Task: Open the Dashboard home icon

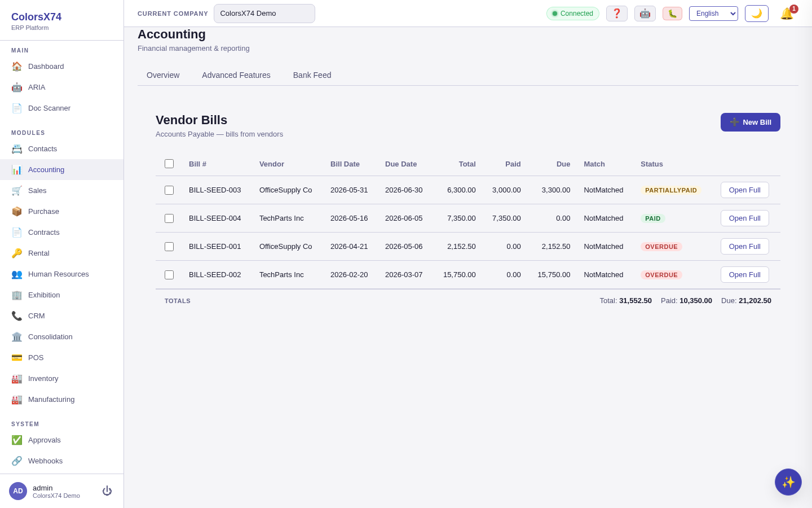Action: (17, 66)
